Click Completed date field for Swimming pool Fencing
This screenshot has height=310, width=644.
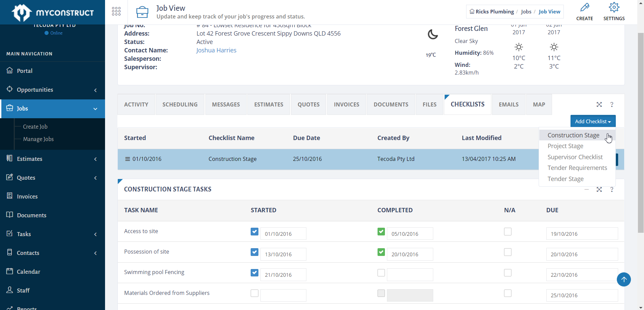click(410, 274)
